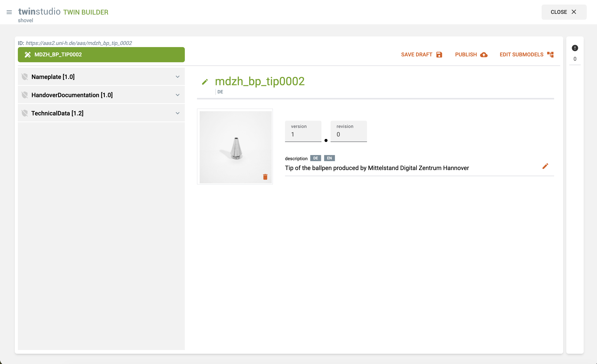Click the exclamation warning icon
Image resolution: width=597 pixels, height=364 pixels.
point(575,48)
